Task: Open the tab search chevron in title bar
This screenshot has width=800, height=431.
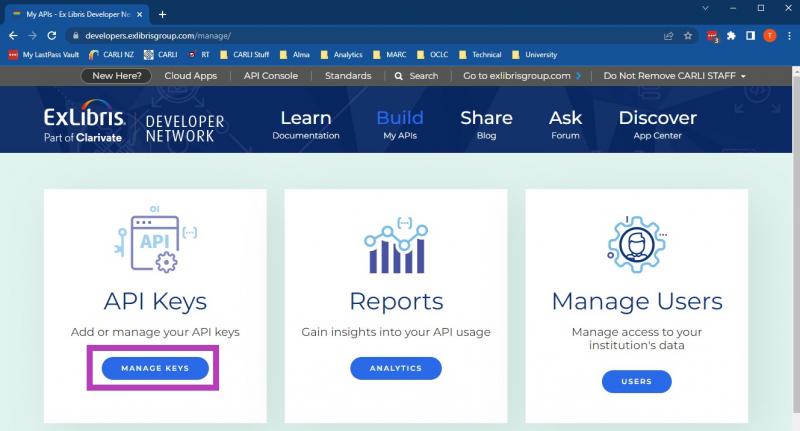Action: (705, 9)
